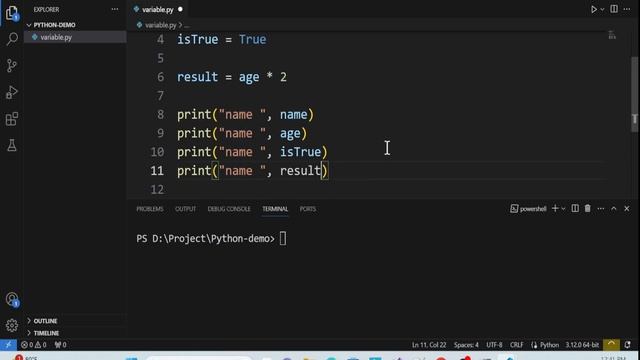640x360 pixels.
Task: Go to line via Ln 11, Col 22
Action: click(x=429, y=345)
